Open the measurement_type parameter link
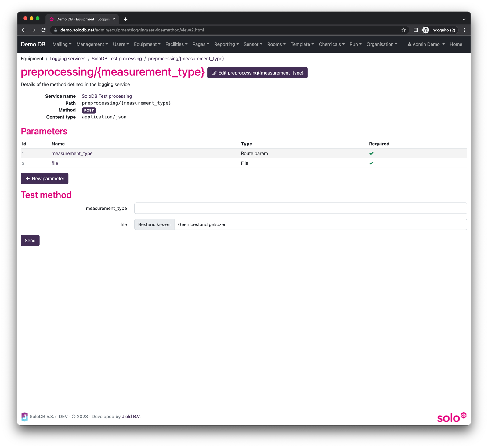 (x=72, y=153)
